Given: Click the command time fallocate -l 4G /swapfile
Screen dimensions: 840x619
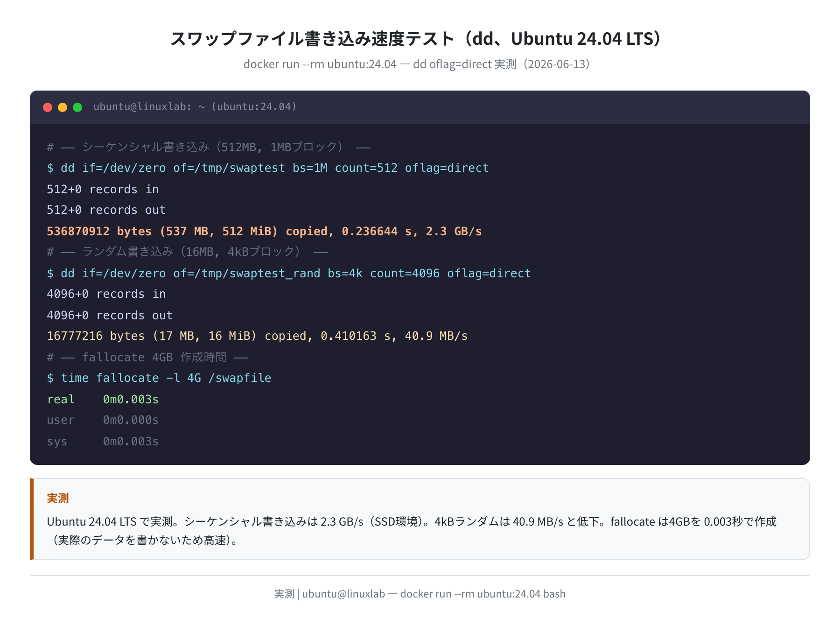Looking at the screenshot, I should [159, 378].
